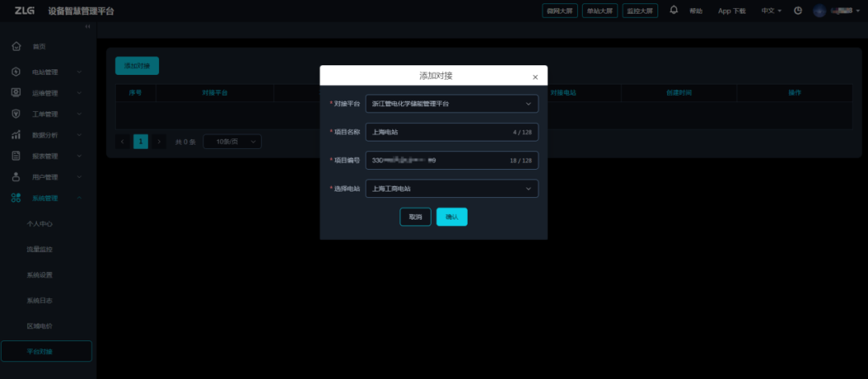Go to next page arrow
This screenshot has height=379, width=868.
(159, 142)
